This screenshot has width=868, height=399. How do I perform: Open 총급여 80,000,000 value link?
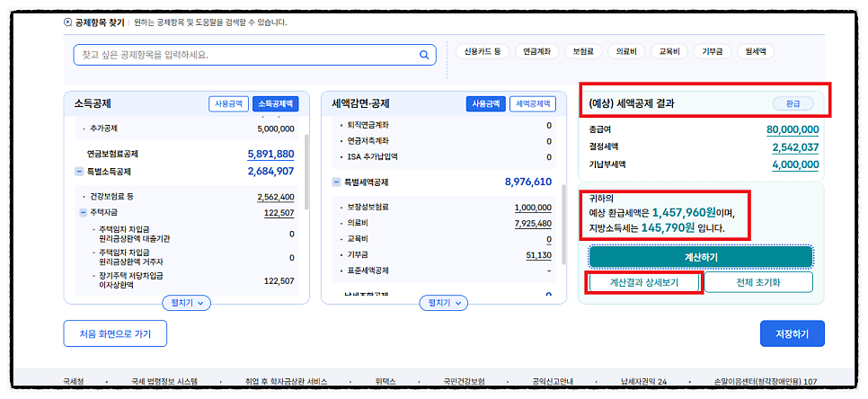tap(793, 130)
